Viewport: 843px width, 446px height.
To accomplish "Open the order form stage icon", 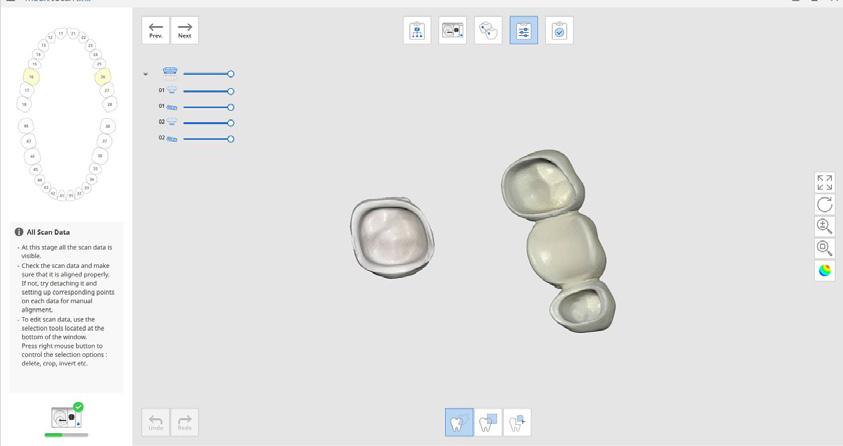I will click(417, 30).
